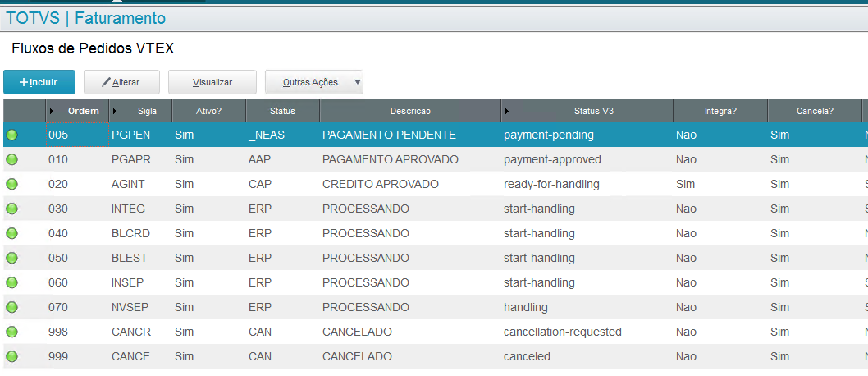Viewport: 868px width, 376px height.
Task: Click the CAP status cell
Action: coord(283,184)
